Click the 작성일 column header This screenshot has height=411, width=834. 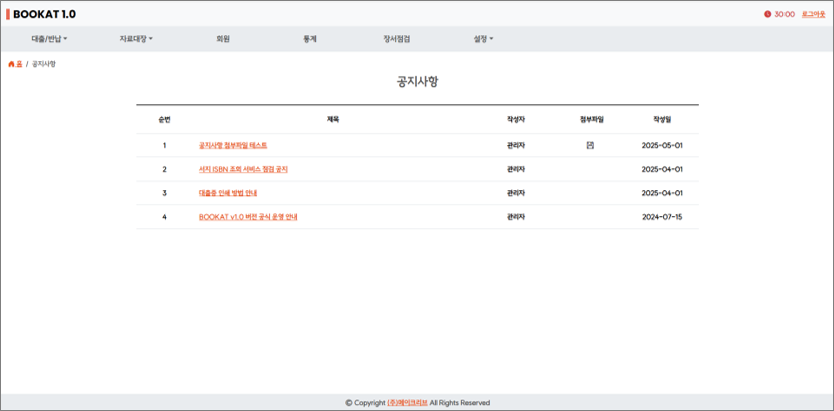click(x=662, y=119)
